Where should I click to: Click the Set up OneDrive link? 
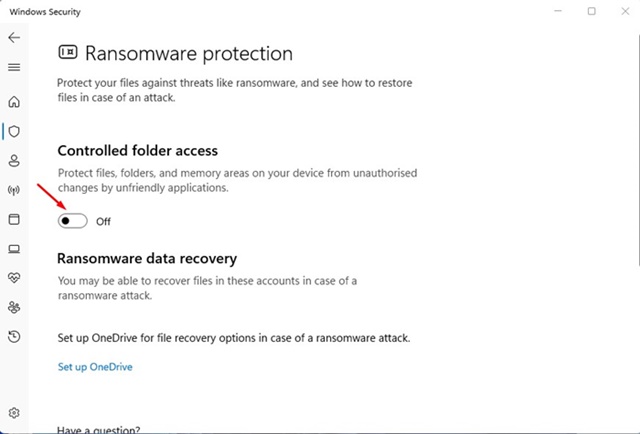coord(95,367)
